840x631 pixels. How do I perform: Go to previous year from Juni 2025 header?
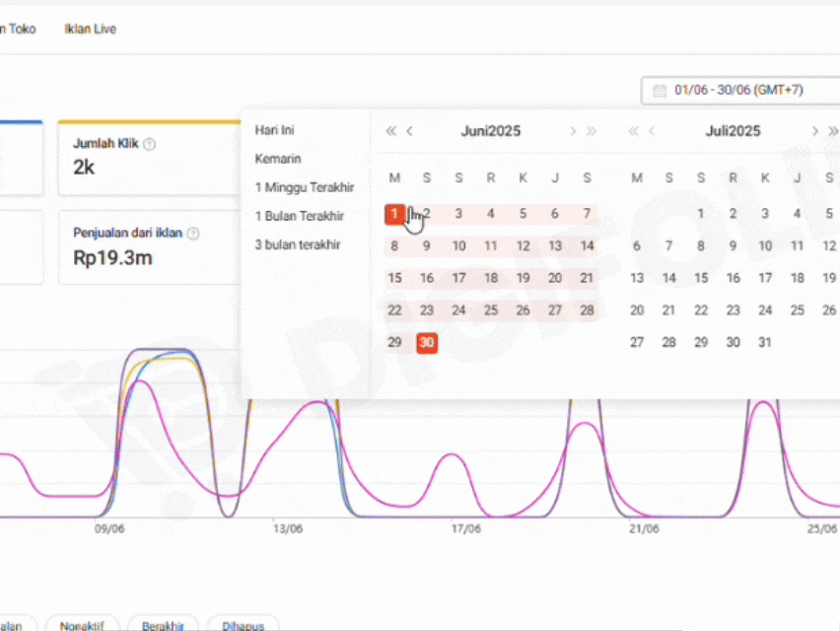pyautogui.click(x=390, y=131)
